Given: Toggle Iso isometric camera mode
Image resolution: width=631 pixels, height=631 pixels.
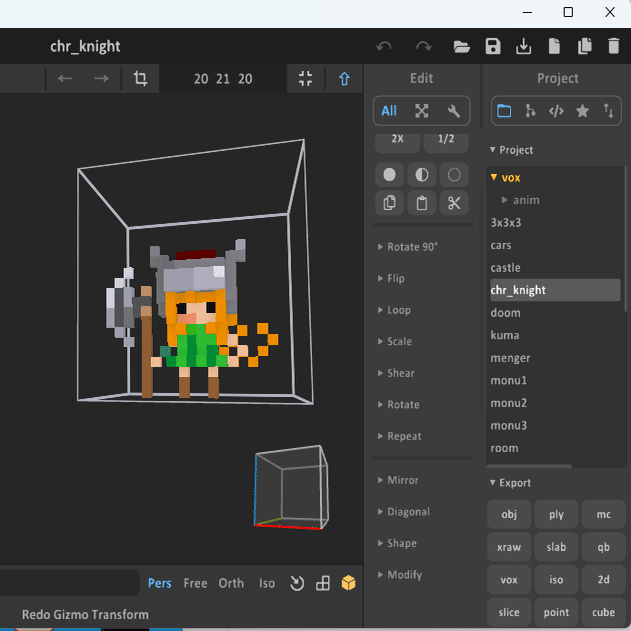Looking at the screenshot, I should 267,583.
